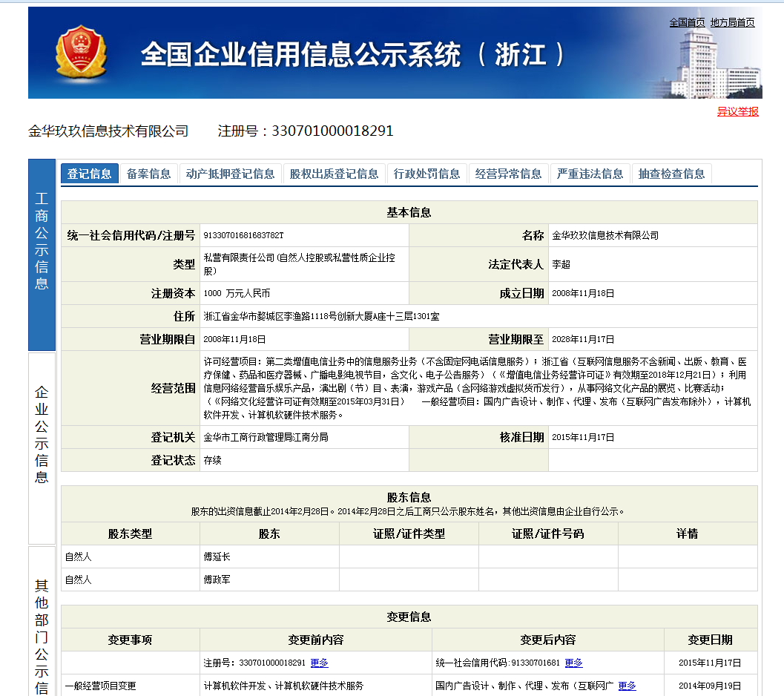Click the 详情 column header
Viewport: 784px width, 696px height.
pyautogui.click(x=688, y=534)
